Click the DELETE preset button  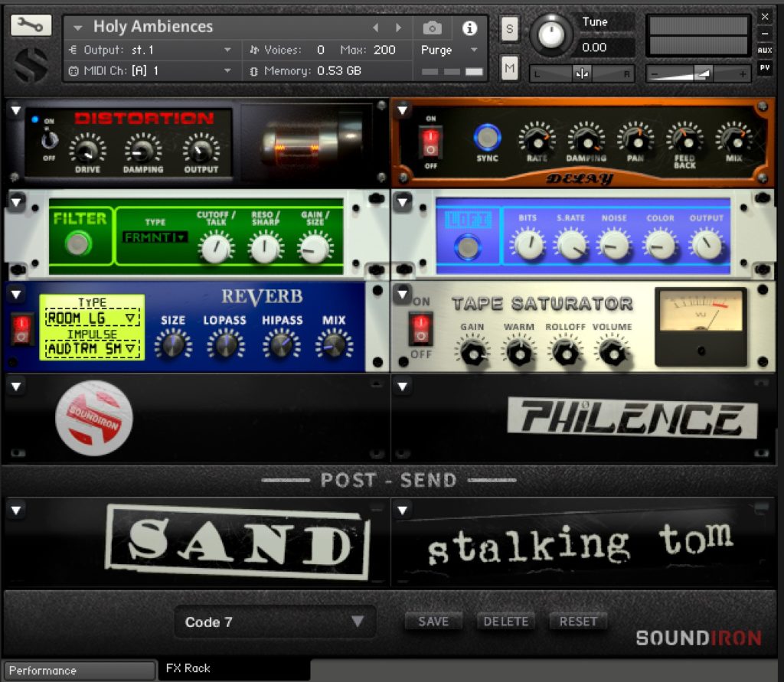point(505,621)
